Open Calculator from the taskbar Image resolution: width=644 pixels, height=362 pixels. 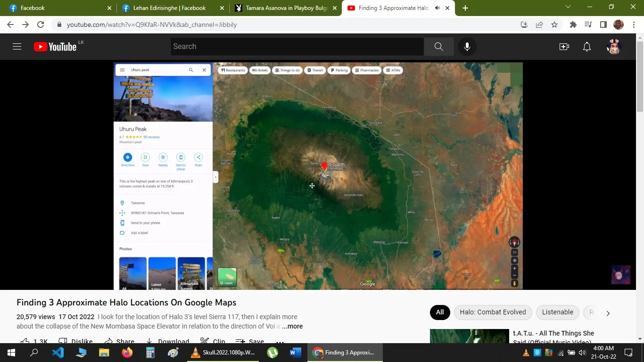pos(150,353)
